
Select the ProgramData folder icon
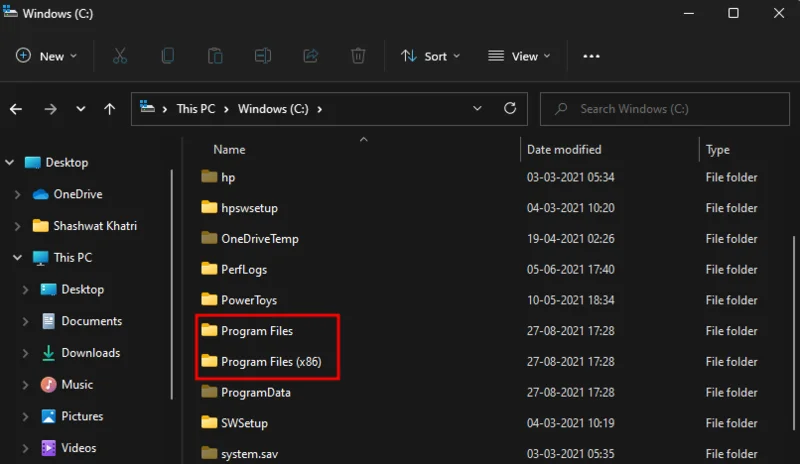point(209,392)
